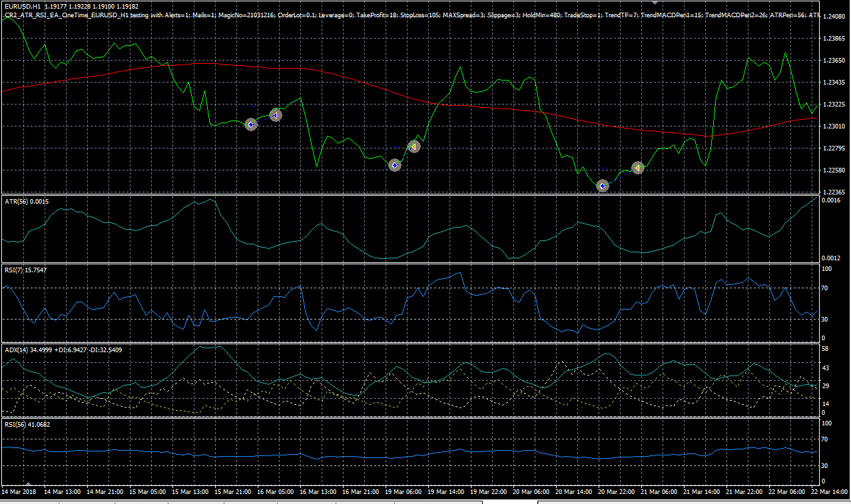
Task: Click the ATR(56) 0.0015 indicator label
Action: 27,201
